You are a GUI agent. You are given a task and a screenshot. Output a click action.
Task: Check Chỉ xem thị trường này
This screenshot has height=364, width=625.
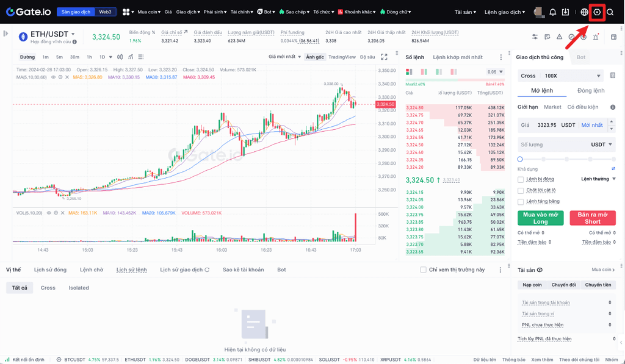tap(424, 269)
